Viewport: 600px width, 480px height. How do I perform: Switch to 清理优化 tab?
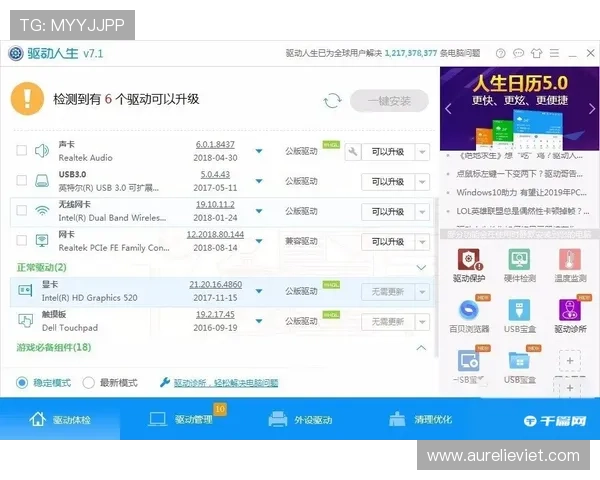(x=420, y=420)
